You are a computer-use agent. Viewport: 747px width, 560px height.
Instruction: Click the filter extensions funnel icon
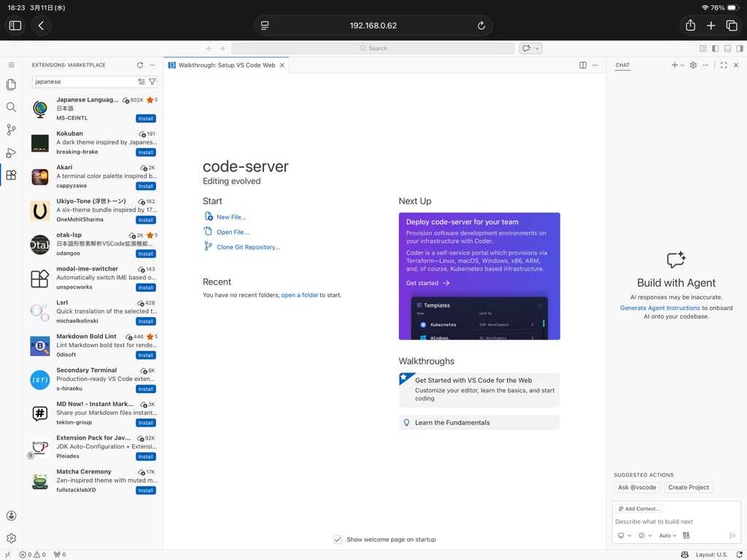coord(152,82)
